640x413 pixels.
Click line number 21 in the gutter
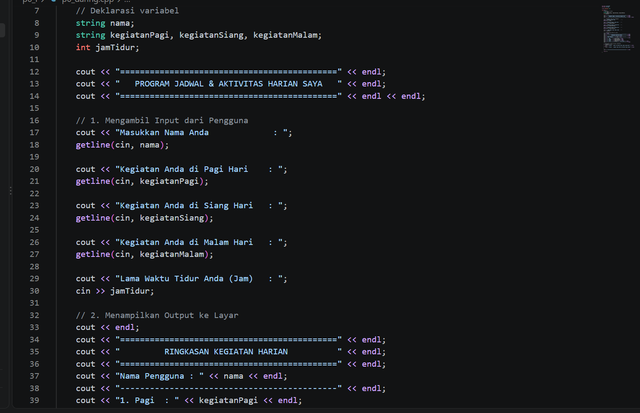point(34,181)
